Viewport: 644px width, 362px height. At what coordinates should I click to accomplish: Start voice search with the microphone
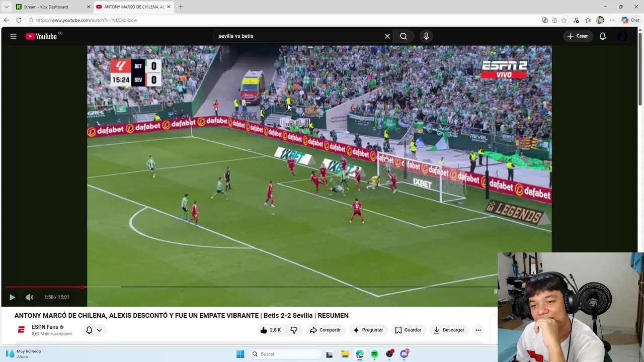coord(426,36)
